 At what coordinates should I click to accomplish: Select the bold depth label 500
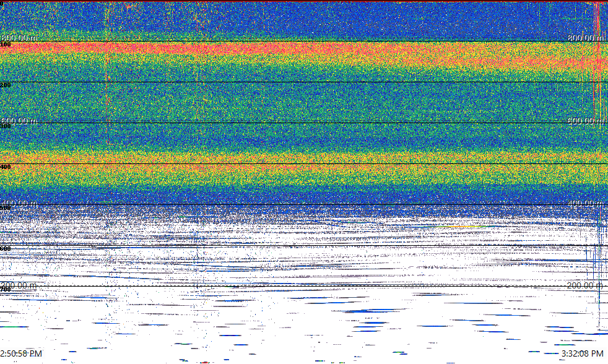click(6, 208)
